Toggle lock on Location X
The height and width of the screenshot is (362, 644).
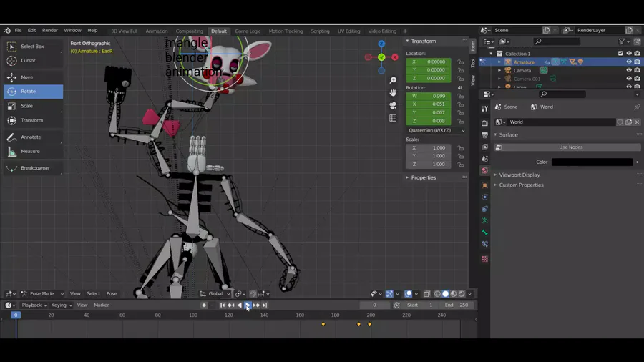461,62
